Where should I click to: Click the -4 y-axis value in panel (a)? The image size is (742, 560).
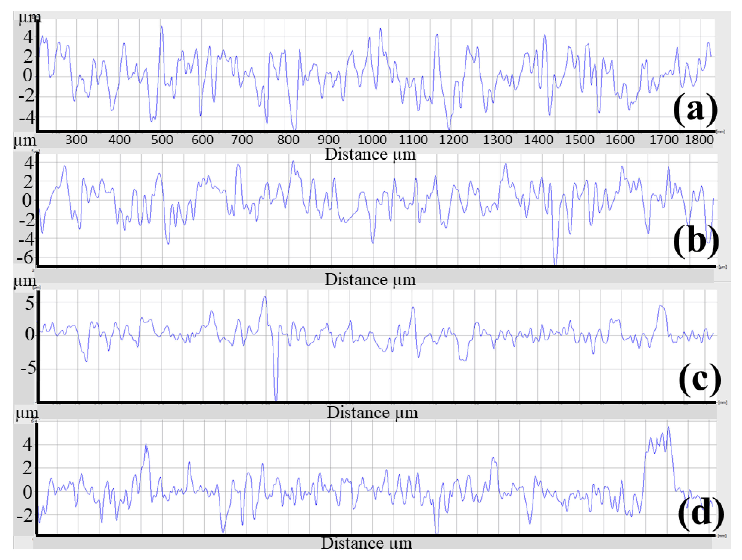[27, 118]
